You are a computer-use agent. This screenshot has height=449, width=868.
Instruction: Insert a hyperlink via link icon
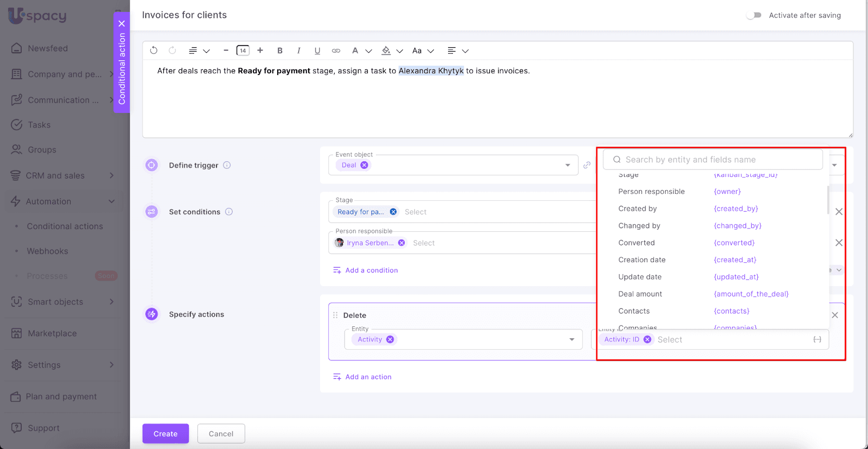(x=336, y=50)
